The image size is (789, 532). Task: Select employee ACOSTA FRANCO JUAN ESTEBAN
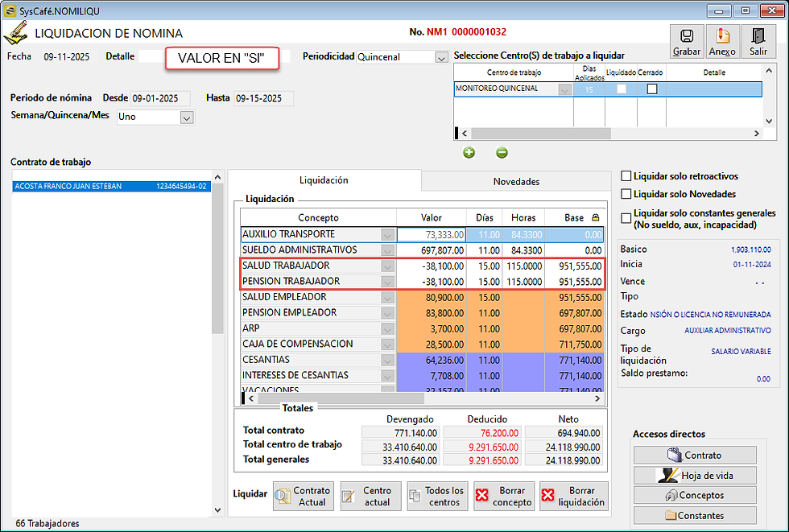click(x=111, y=186)
